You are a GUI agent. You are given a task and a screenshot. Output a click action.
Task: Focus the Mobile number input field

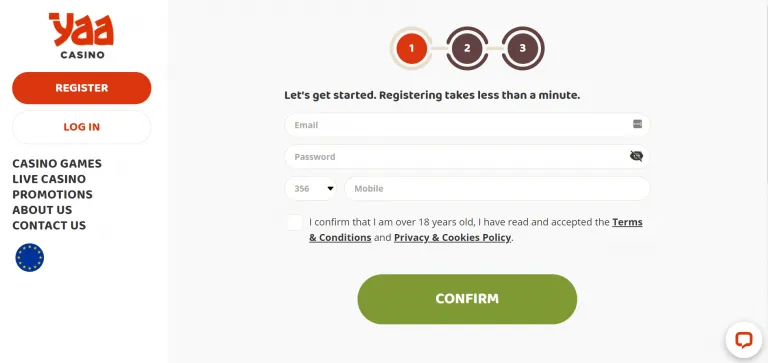497,189
